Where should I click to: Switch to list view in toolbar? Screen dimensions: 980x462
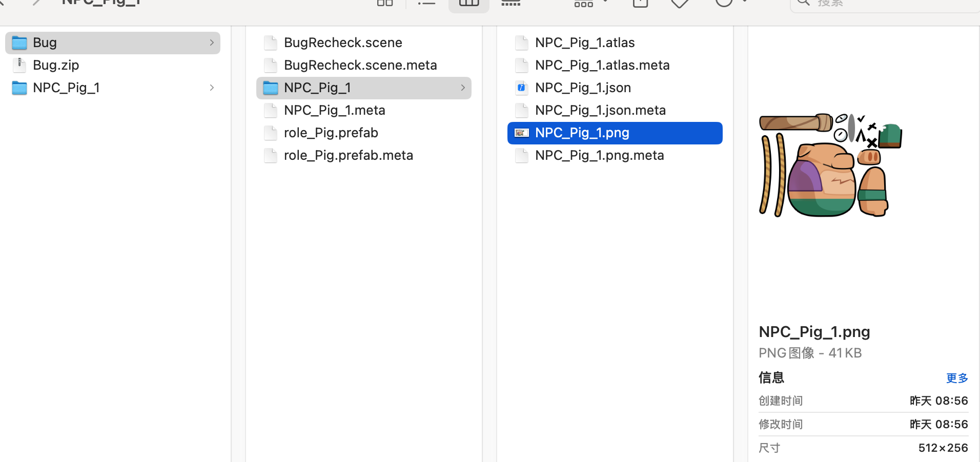426,3
